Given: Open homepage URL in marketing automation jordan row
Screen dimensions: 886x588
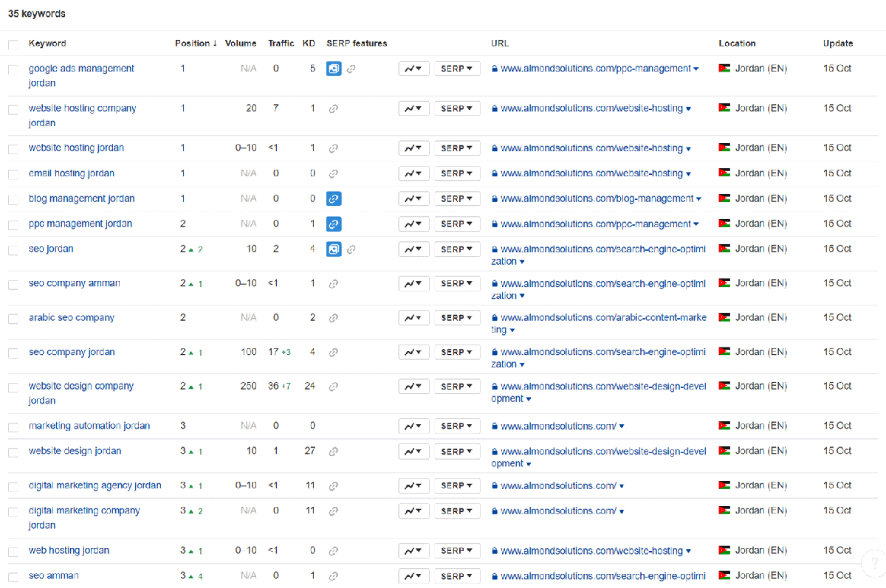Looking at the screenshot, I should [x=558, y=426].
